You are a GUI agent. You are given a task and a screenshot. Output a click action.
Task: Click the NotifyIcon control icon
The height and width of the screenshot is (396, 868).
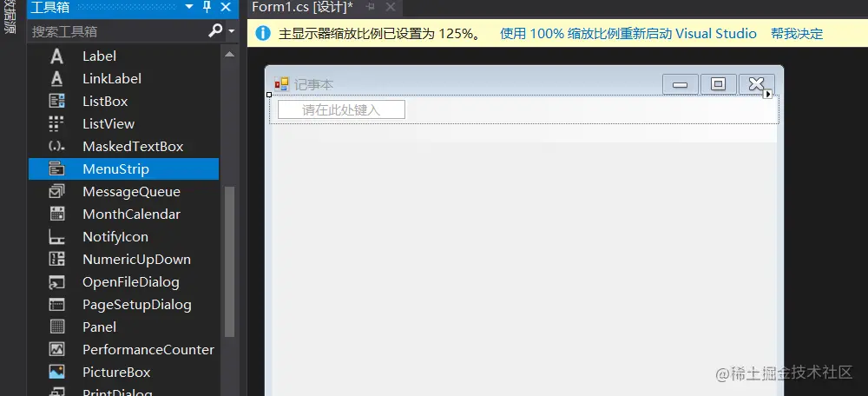tap(56, 237)
